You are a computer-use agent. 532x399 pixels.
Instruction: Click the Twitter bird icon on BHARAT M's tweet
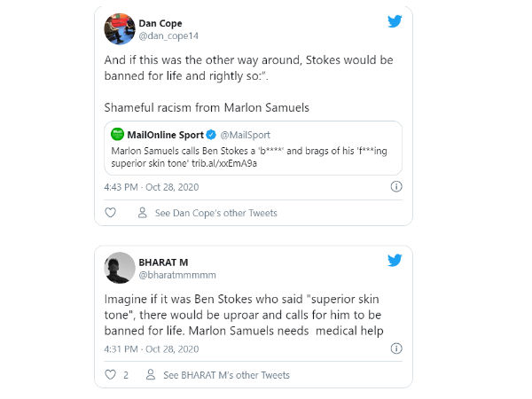click(395, 261)
